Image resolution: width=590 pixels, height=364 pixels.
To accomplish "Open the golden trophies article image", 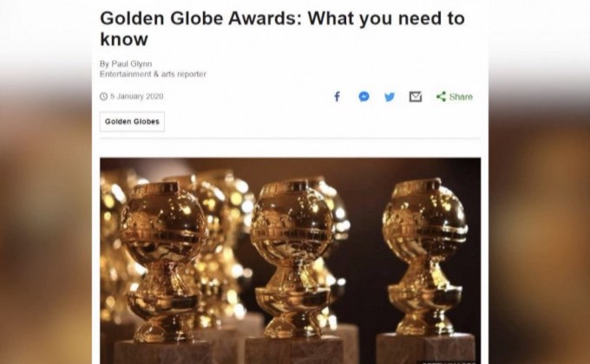I will (x=290, y=261).
